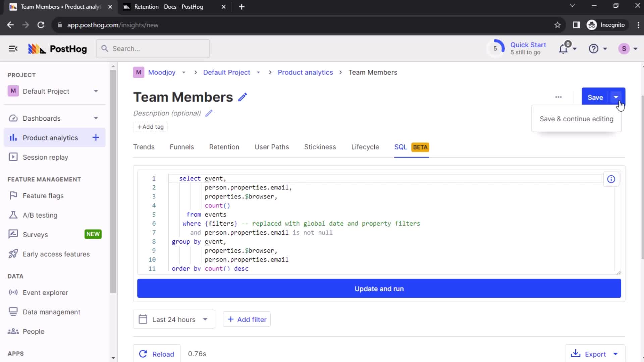Switch to Retention analysis tab
Screen dimensions: 644x362
[x=224, y=147]
